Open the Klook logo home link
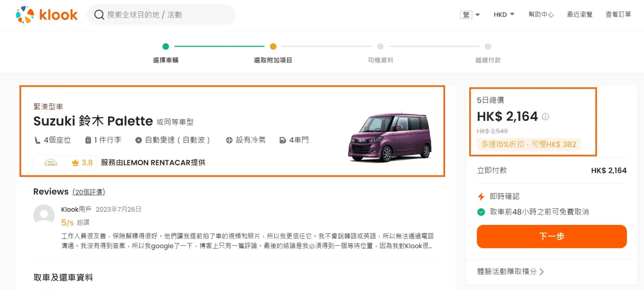644x290 pixels. pos(47,15)
